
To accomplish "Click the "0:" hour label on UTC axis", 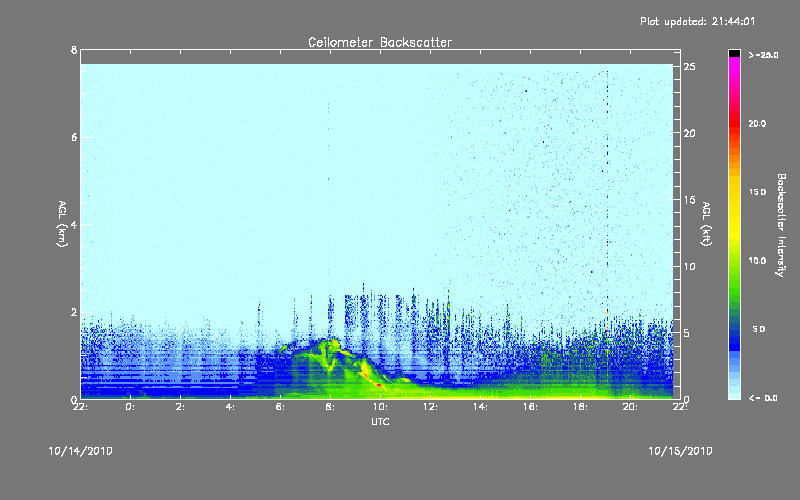I will pos(130,407).
